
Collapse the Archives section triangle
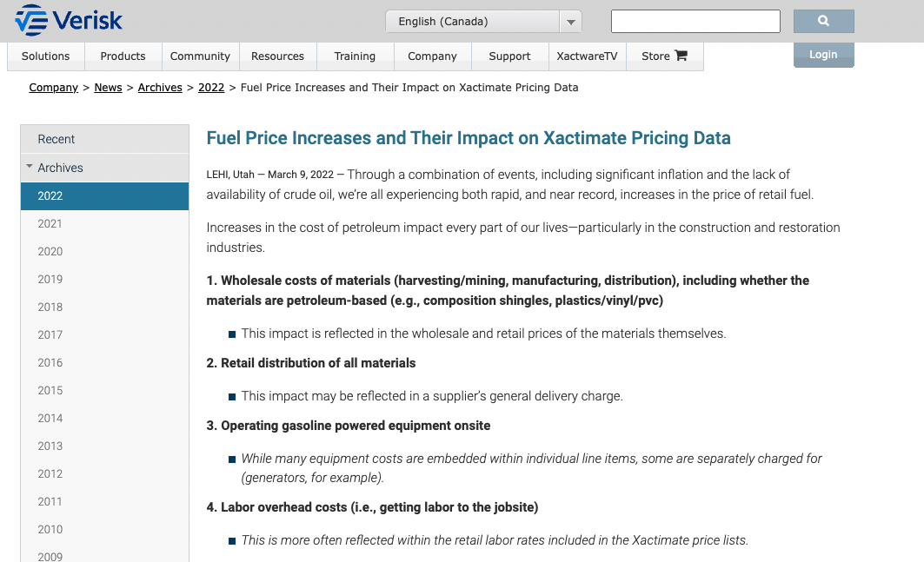click(30, 167)
